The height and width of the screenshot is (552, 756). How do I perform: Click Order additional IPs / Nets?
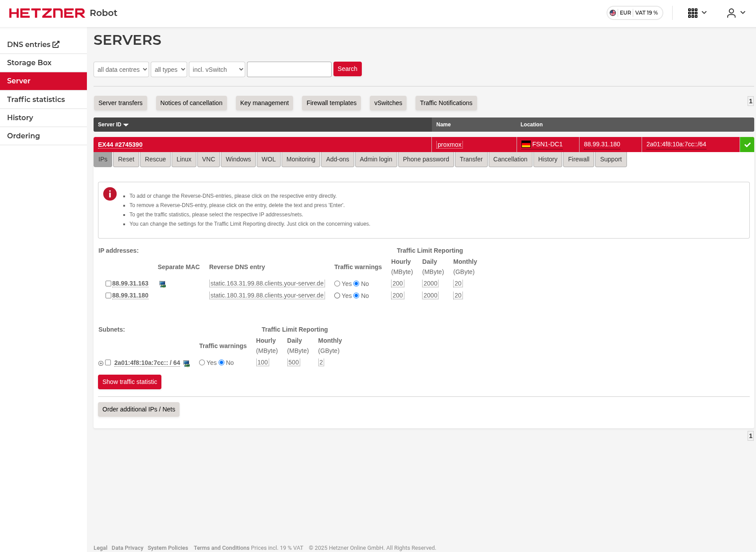(138, 409)
